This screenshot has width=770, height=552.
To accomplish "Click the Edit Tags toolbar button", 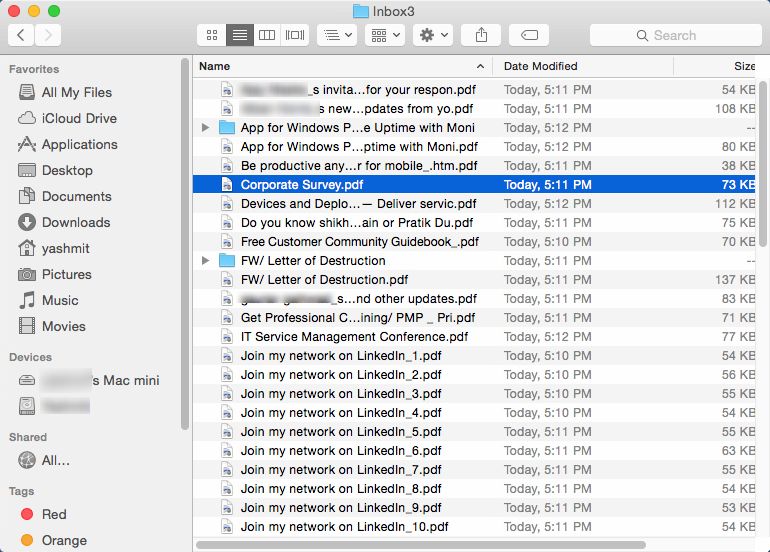I will (x=529, y=35).
